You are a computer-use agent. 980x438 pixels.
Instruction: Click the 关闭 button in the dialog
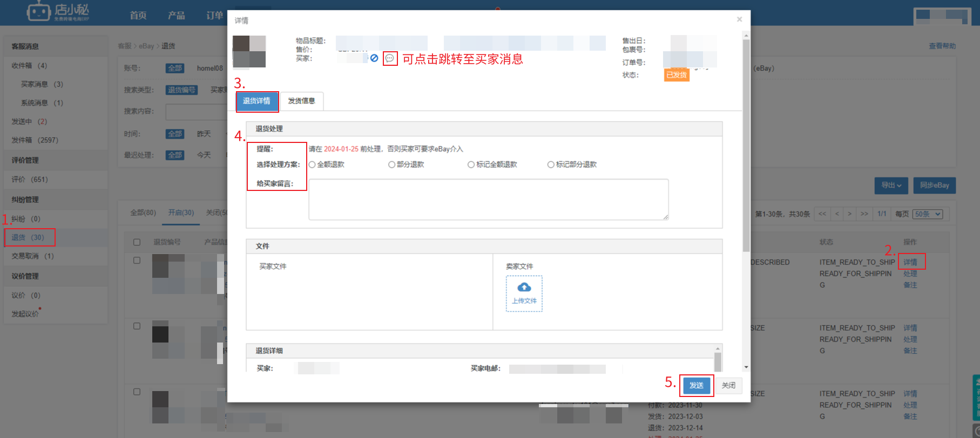click(728, 385)
